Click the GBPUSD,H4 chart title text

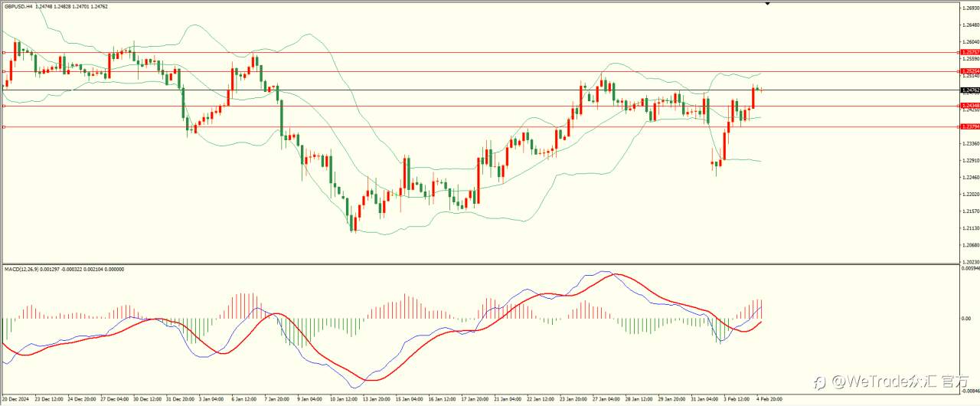(18, 6)
